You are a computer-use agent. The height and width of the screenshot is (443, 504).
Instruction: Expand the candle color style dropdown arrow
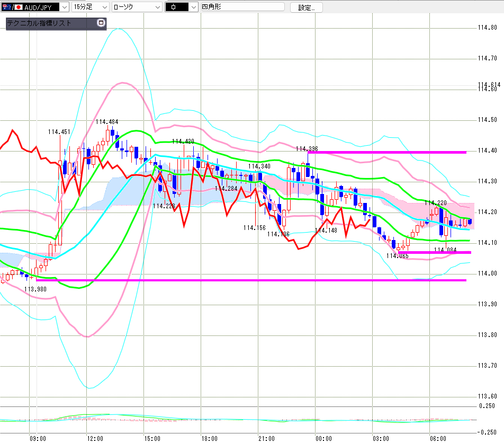click(x=193, y=7)
